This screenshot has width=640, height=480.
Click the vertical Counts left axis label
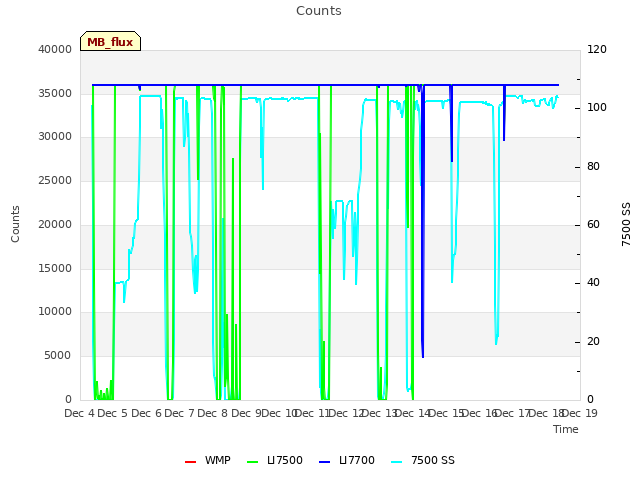(15, 224)
